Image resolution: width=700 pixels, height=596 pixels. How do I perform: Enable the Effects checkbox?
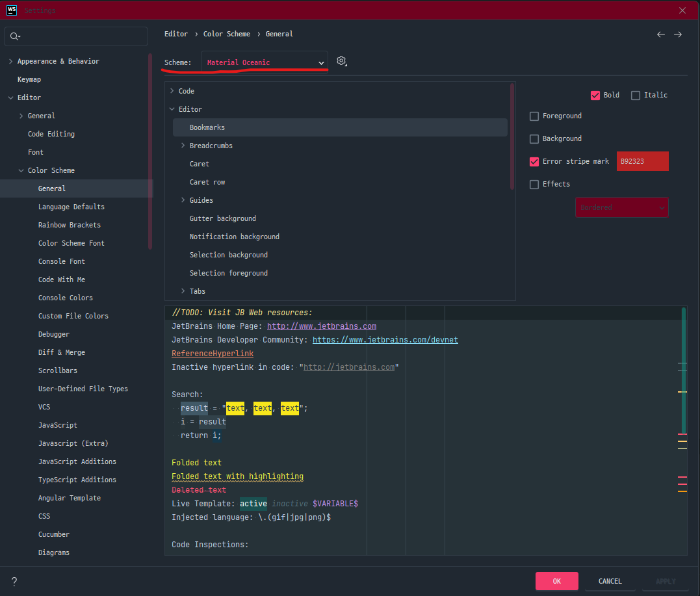(x=534, y=185)
